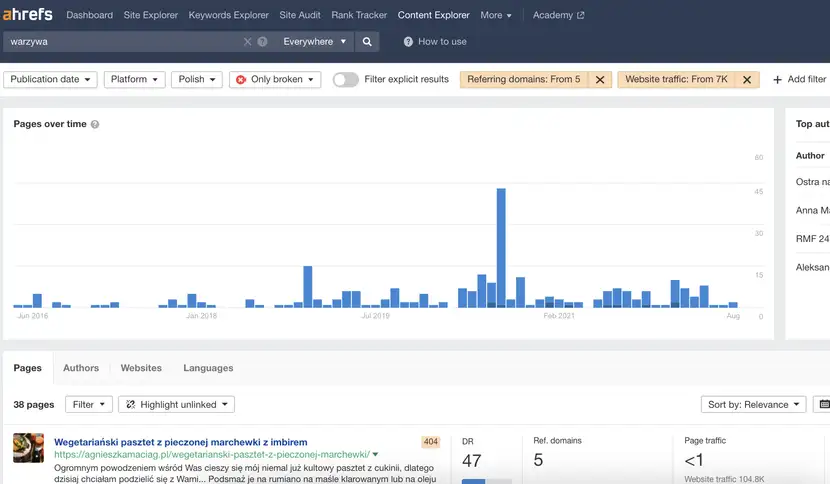Switch to Authors tab
Viewport: 830px width, 484px height.
(81, 368)
